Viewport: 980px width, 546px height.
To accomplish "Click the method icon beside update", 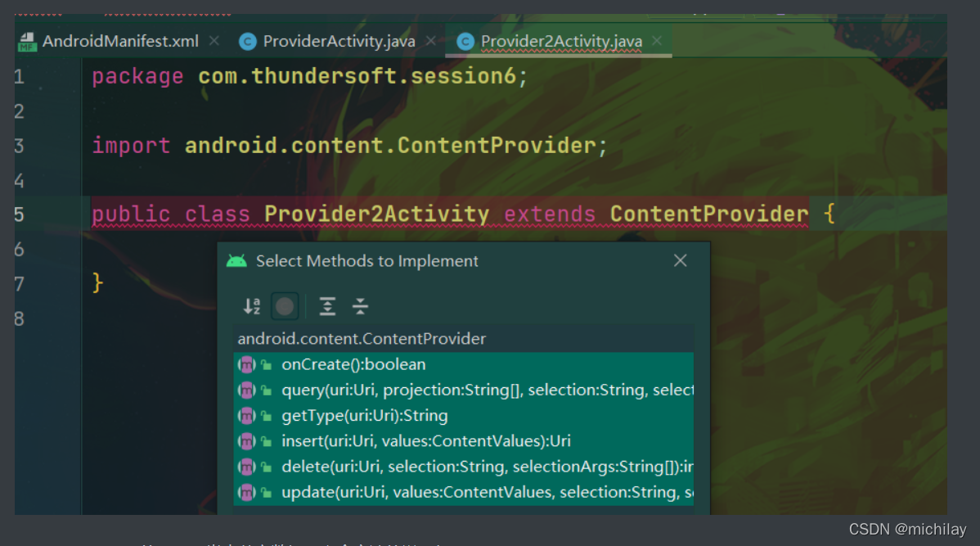I will tap(247, 493).
